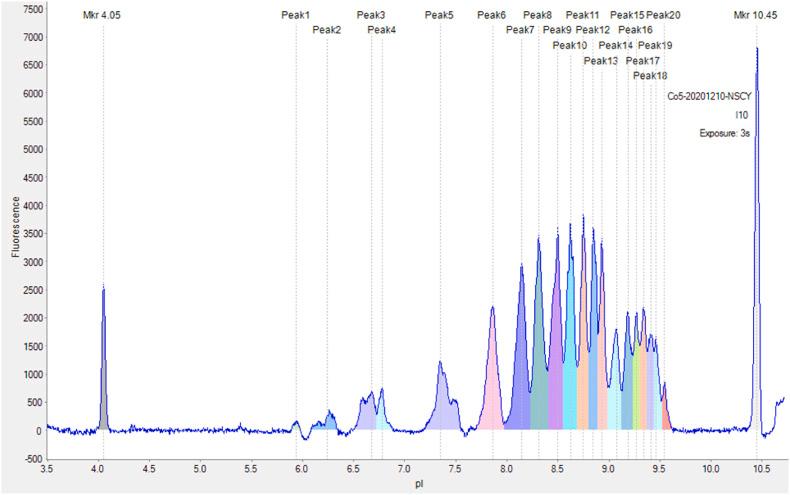This screenshot has width=790, height=495.
Task: Click the Peak5 label
Action: click(x=439, y=16)
